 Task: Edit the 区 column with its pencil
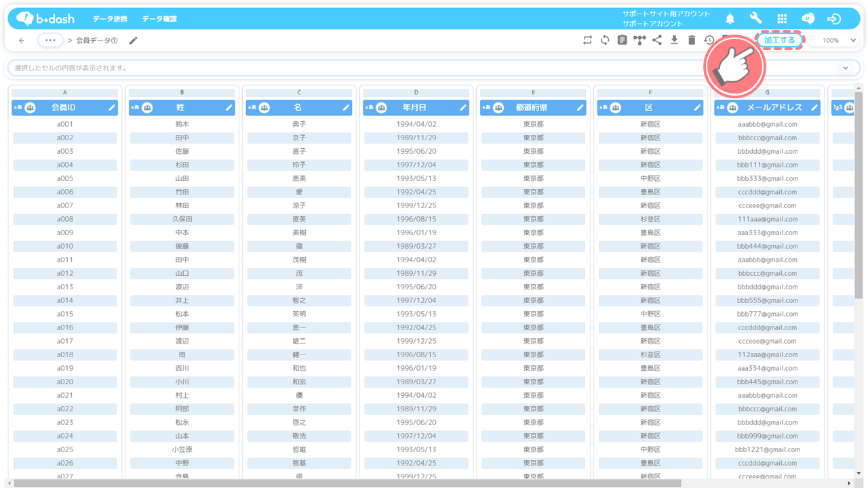click(x=697, y=108)
